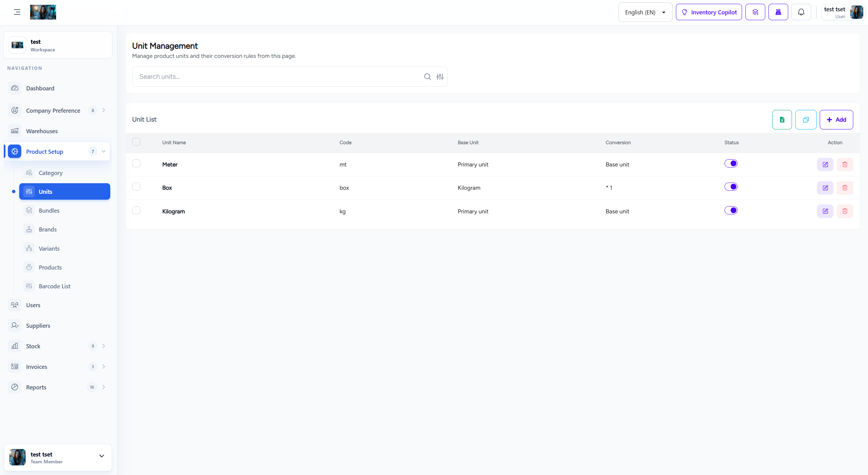Open the Products page
Viewport: 868px width, 475px height.
point(65,267)
